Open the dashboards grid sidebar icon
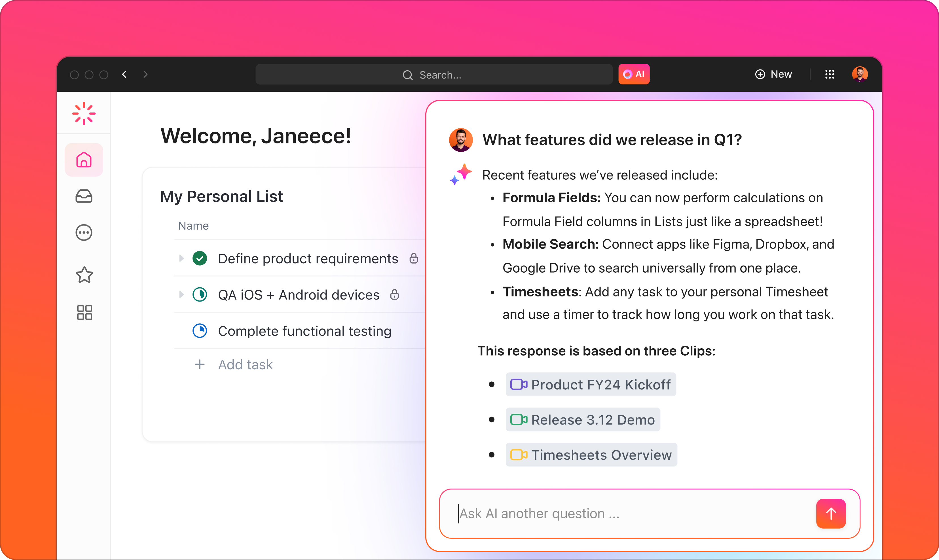The height and width of the screenshot is (560, 939). click(x=84, y=313)
